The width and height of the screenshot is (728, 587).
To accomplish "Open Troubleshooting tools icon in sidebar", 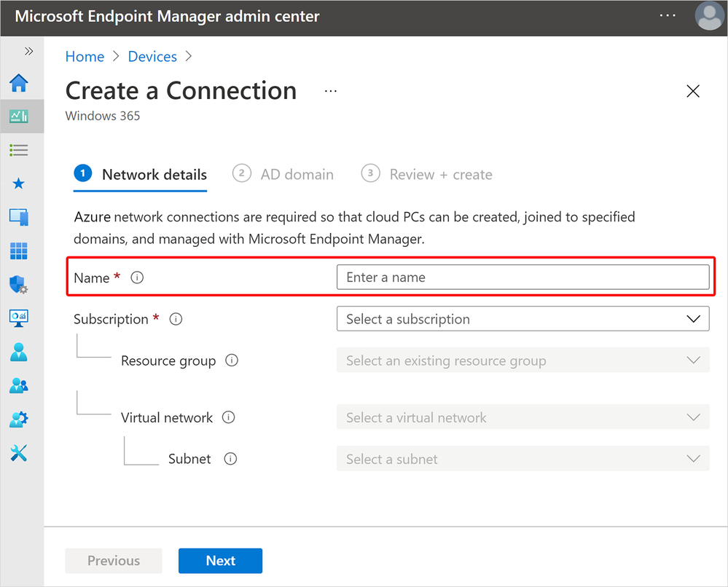I will click(18, 453).
